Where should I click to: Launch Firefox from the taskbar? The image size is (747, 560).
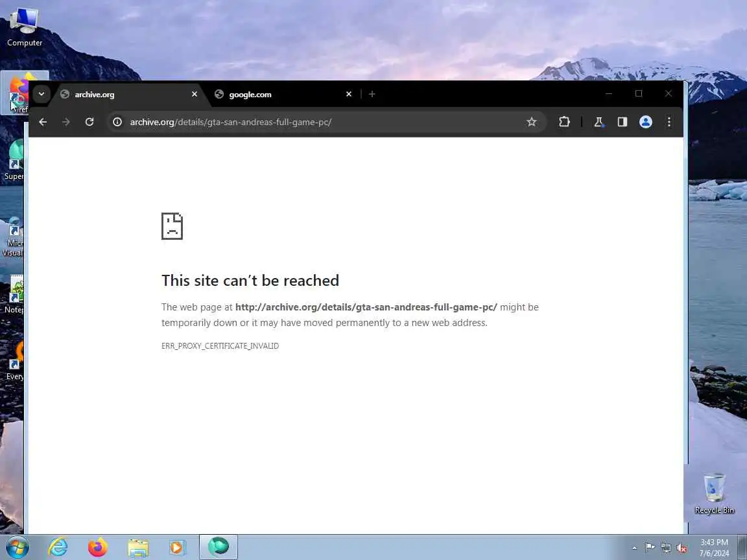point(98,547)
